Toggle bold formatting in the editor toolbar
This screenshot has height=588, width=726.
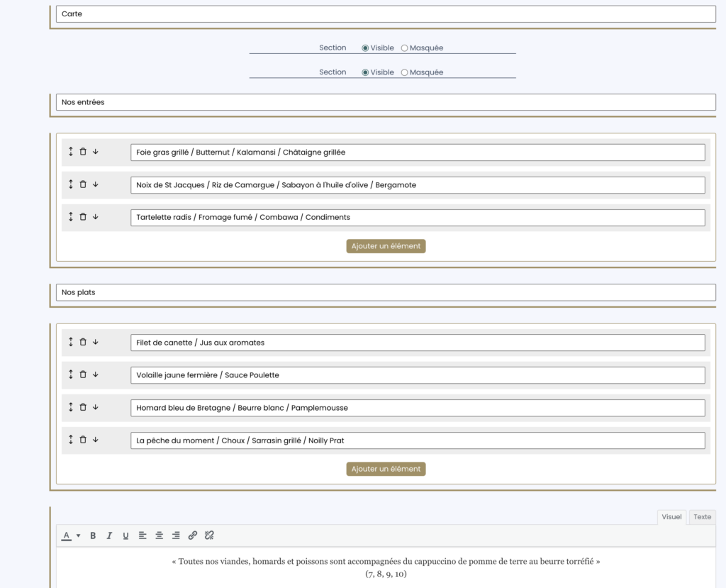[x=93, y=536]
